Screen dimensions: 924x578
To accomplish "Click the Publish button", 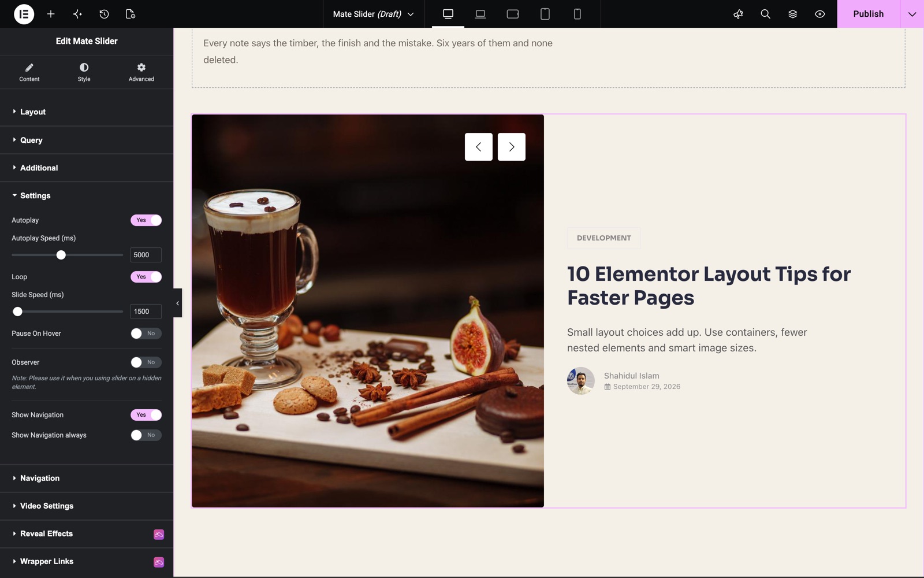I will 869,14.
